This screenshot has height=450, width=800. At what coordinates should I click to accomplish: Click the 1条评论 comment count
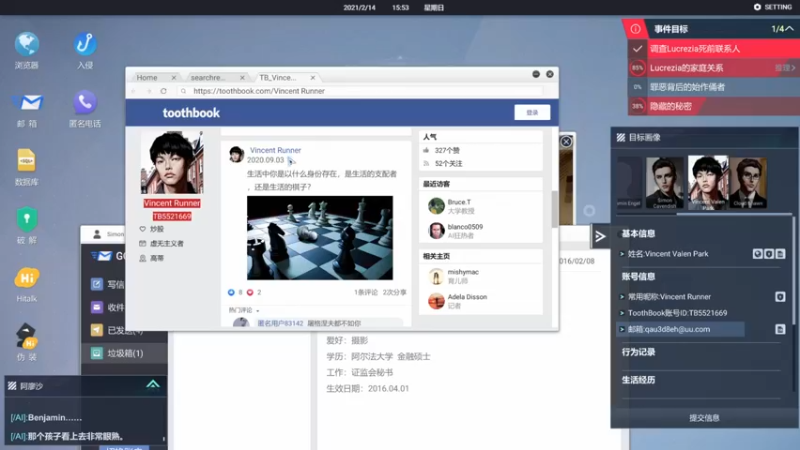click(366, 292)
